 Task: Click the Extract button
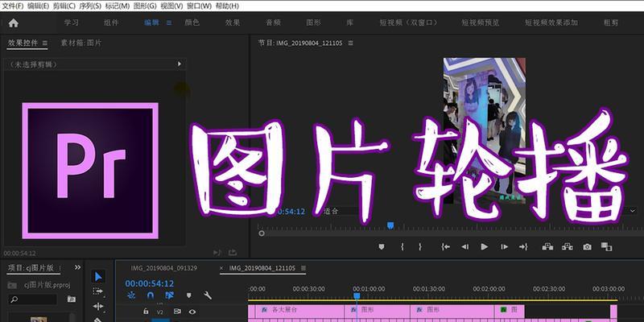click(x=568, y=246)
